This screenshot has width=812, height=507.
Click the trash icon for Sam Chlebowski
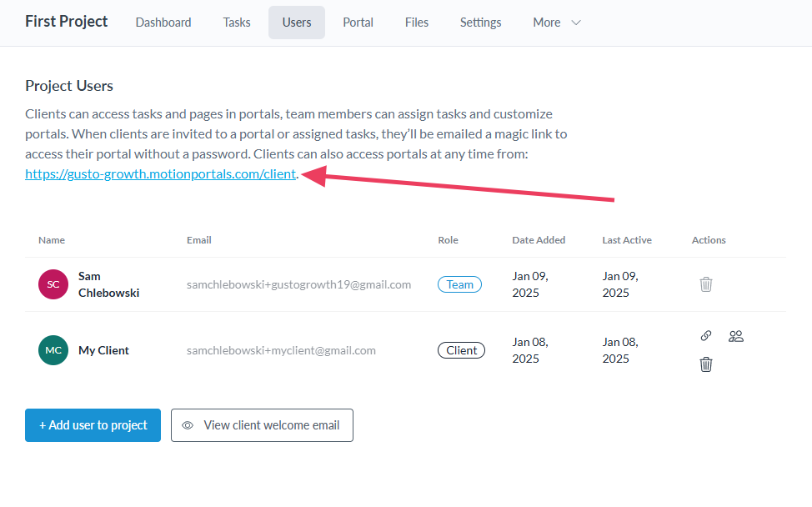click(x=706, y=284)
